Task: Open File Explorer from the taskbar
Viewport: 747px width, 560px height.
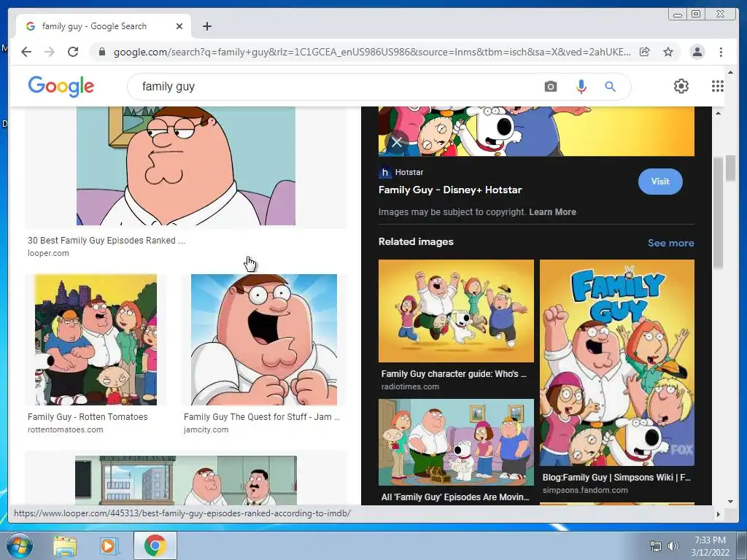Action: coord(65,546)
